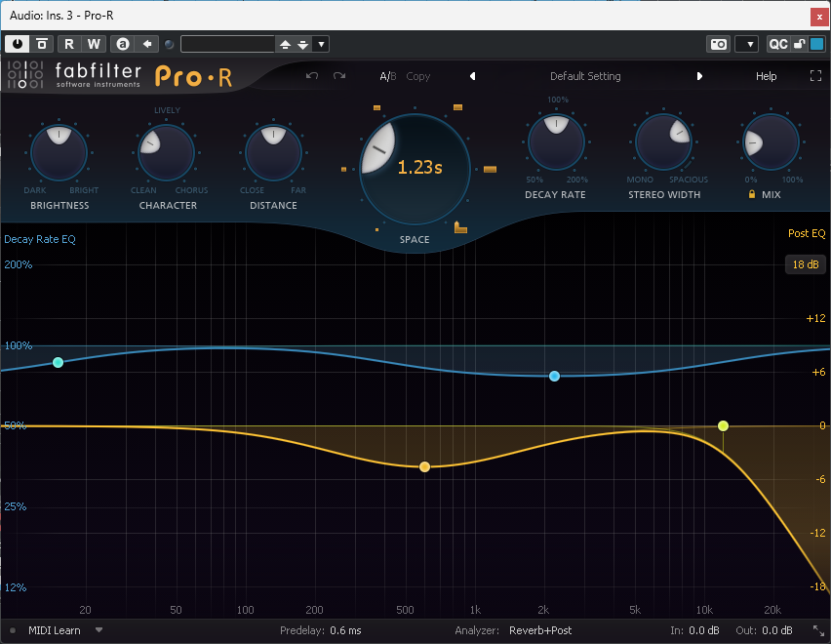The width and height of the screenshot is (831, 644).
Task: Click the copy-setting arrow button in host toolbar
Action: pos(147,44)
